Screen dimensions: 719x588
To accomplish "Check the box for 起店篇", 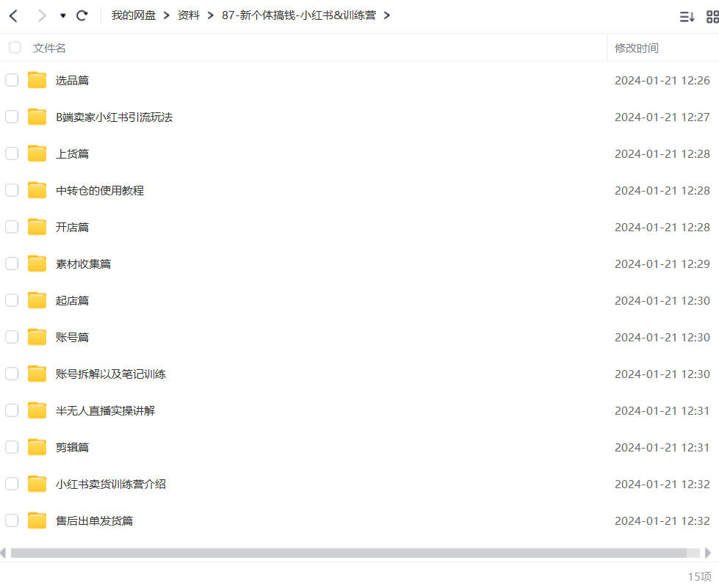I will pos(12,300).
